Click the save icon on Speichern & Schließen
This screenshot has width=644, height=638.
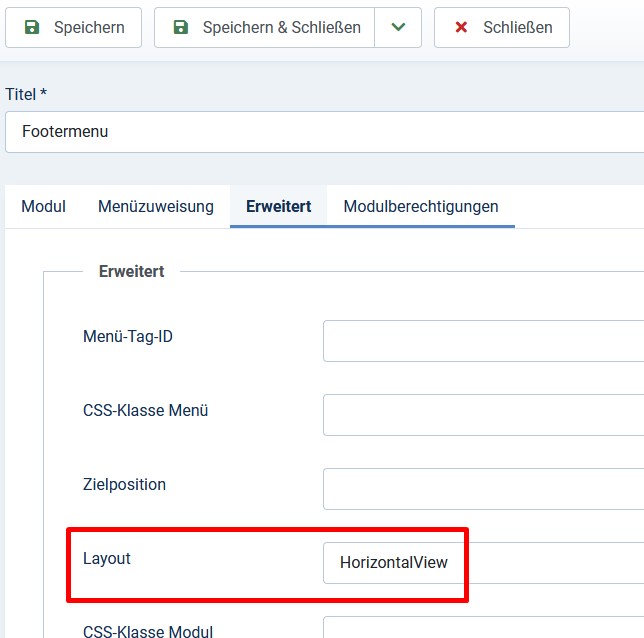pos(181,28)
